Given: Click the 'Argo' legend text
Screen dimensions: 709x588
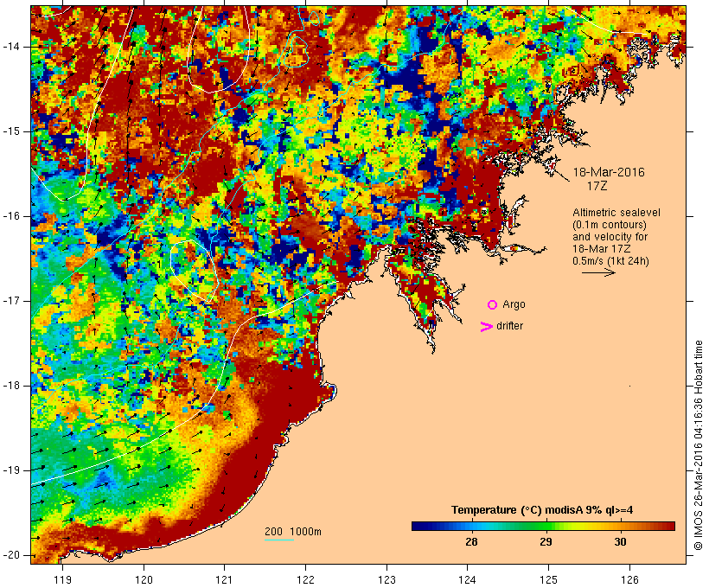Looking at the screenshot, I should tap(514, 305).
